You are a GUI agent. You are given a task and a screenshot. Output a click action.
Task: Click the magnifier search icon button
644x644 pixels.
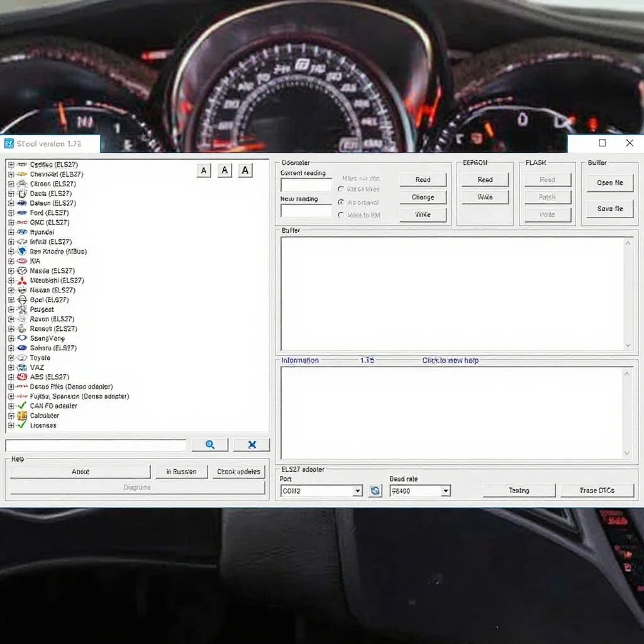210,445
